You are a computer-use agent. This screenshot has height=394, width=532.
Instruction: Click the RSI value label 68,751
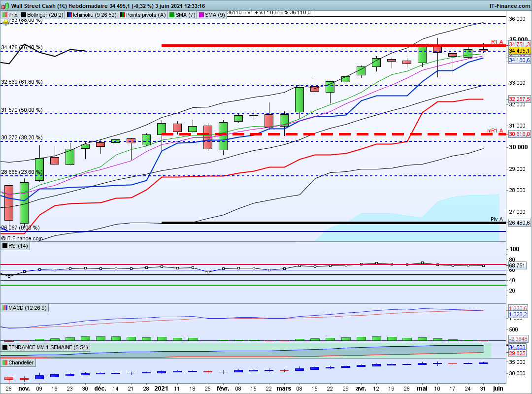(x=517, y=265)
